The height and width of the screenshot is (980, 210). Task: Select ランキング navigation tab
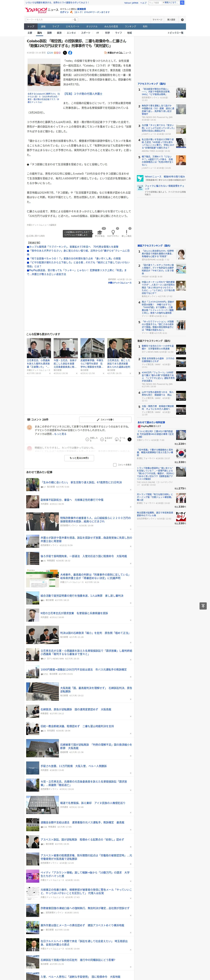[x=130, y=27]
